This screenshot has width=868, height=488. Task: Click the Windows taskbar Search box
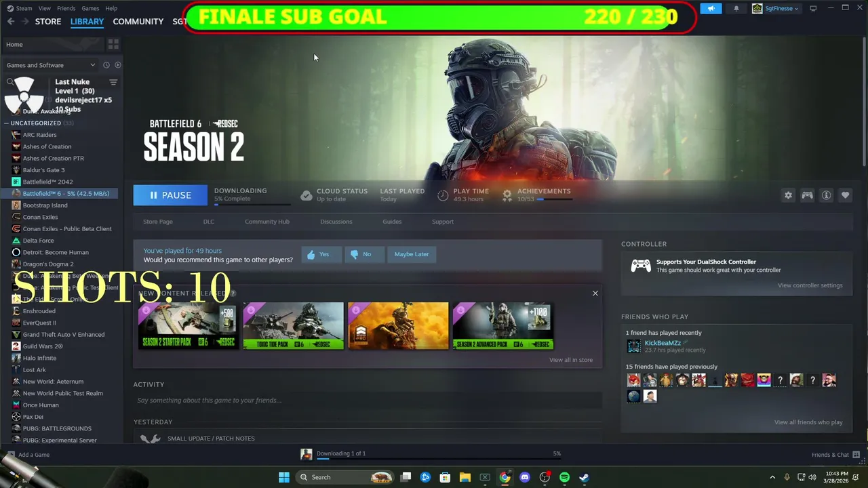pos(346,477)
